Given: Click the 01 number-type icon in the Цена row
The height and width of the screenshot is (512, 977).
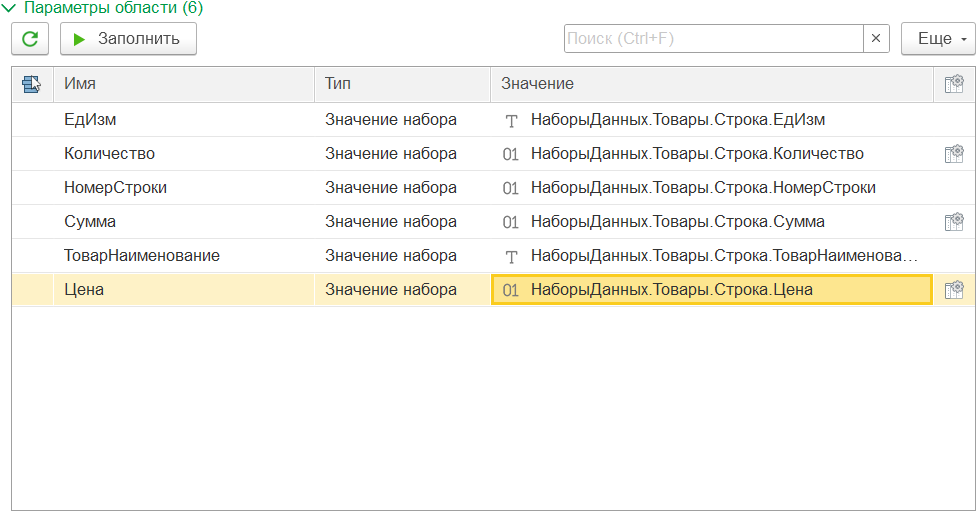Looking at the screenshot, I should click(511, 290).
